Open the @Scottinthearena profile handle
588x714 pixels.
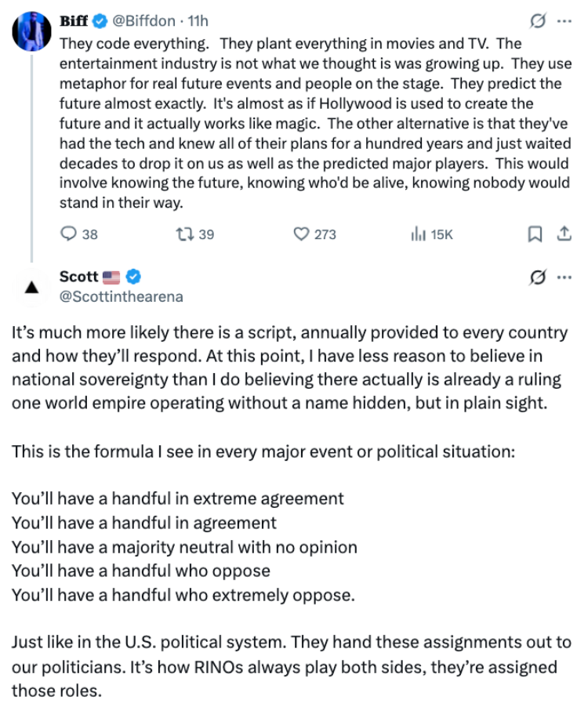click(122, 296)
